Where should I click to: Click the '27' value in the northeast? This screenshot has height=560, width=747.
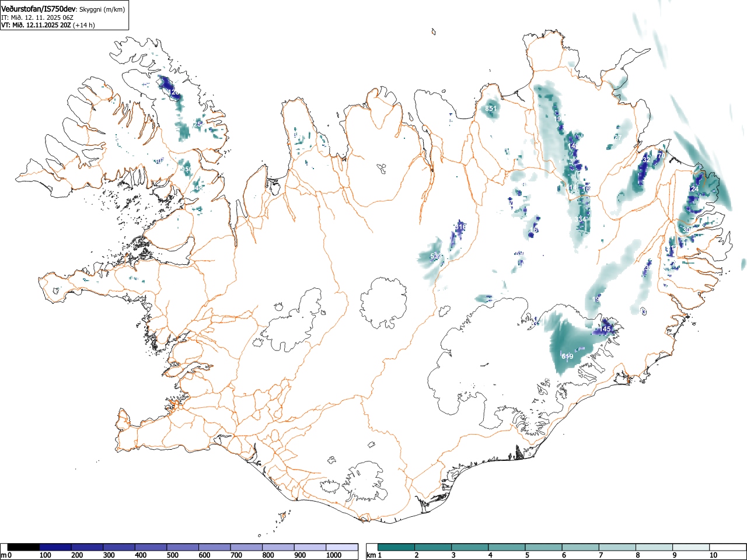pos(617,138)
